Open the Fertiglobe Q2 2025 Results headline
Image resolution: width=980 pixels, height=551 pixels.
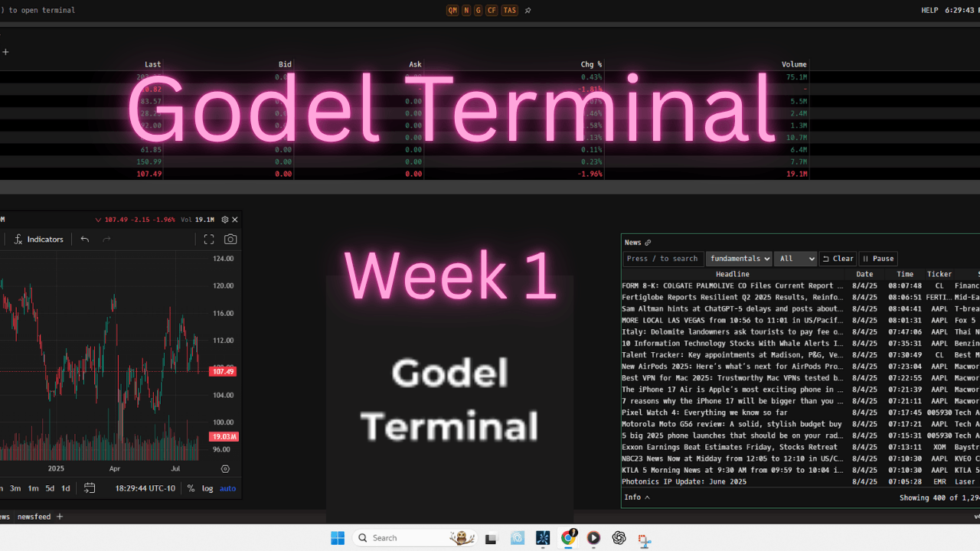tap(733, 297)
